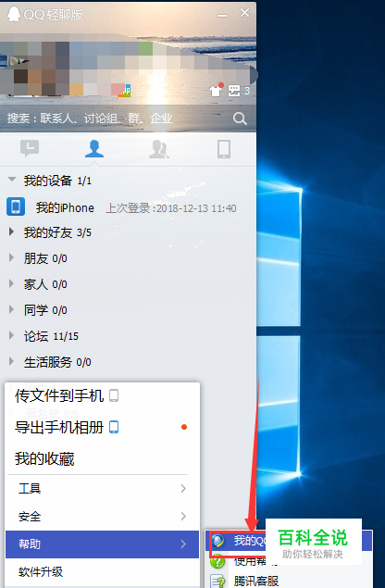This screenshot has width=385, height=588.
Task: Open the groups tab icon
Action: [158, 149]
